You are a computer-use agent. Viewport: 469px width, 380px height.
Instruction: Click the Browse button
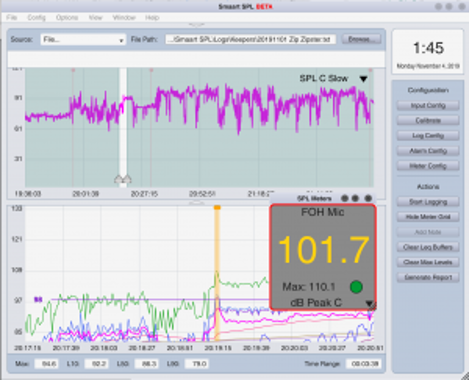(x=361, y=39)
